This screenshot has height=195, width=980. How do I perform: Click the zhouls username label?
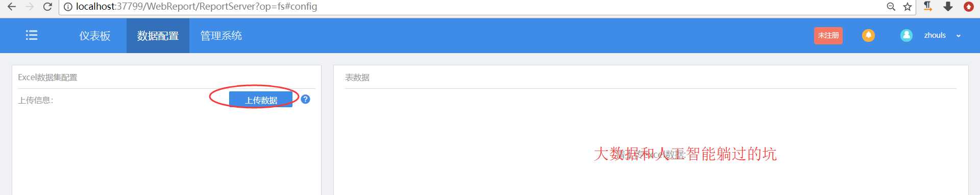[935, 35]
